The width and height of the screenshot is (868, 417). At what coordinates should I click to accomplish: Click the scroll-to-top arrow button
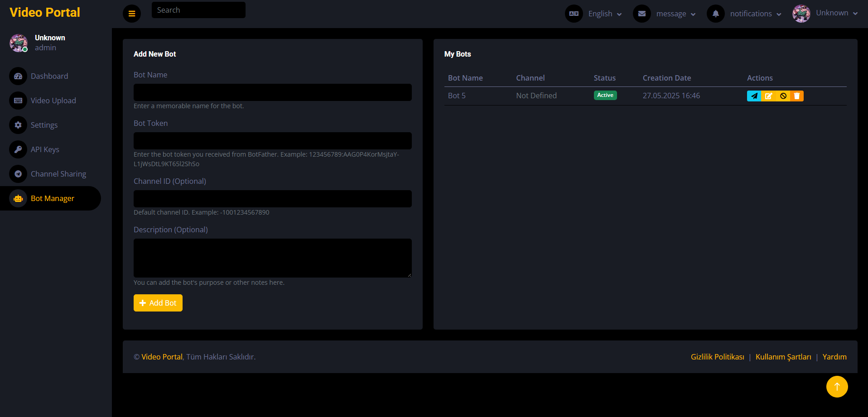[x=837, y=387]
